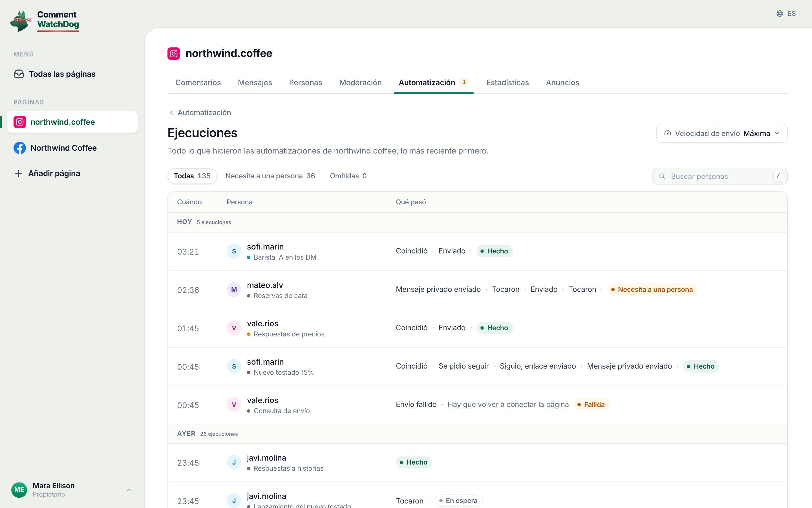Click javi.molina avatar in Respuestas a historias row

(x=234, y=462)
